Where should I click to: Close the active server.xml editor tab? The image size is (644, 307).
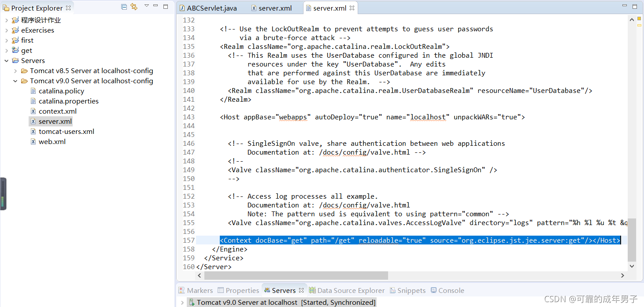351,7
